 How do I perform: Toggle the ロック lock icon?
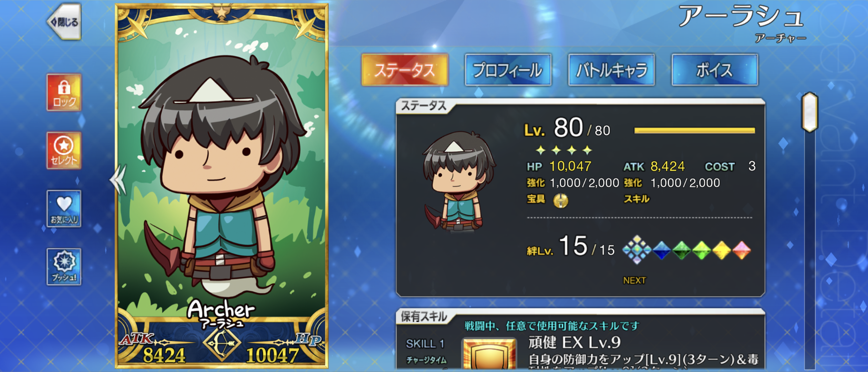point(64,92)
